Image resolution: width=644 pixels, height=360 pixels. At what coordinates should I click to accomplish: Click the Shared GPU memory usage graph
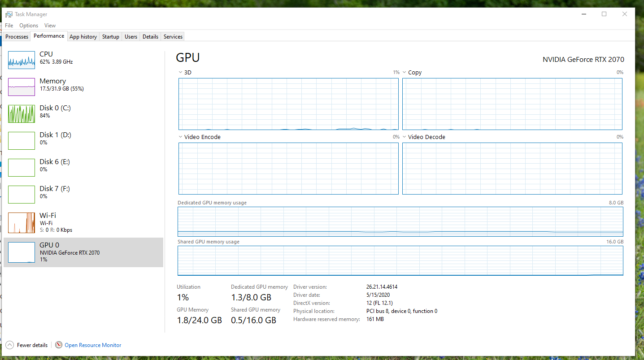(400, 260)
